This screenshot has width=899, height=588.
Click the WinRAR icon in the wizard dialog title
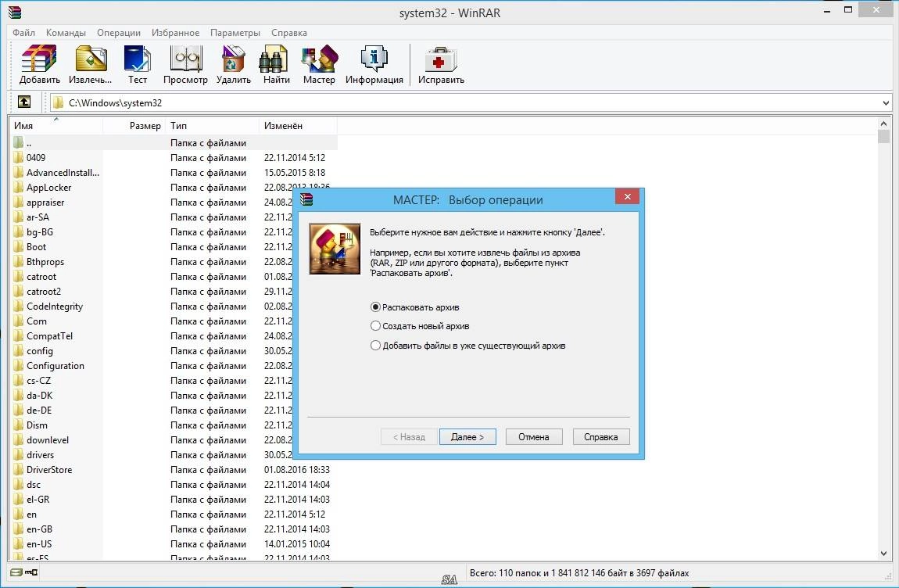(x=306, y=199)
